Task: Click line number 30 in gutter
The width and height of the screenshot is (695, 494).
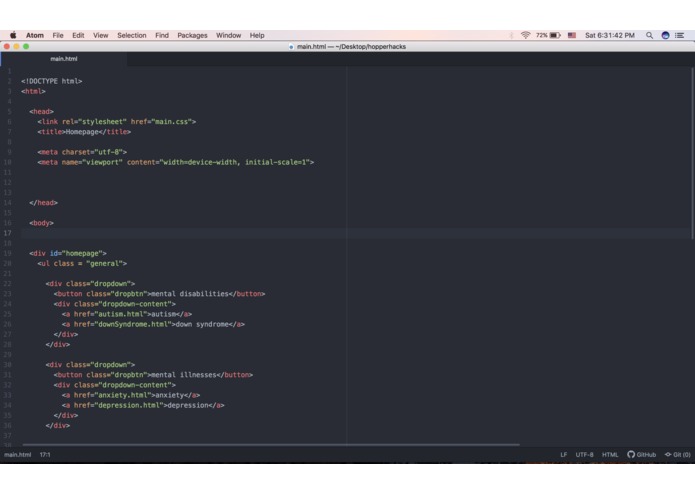Action: click(x=8, y=365)
